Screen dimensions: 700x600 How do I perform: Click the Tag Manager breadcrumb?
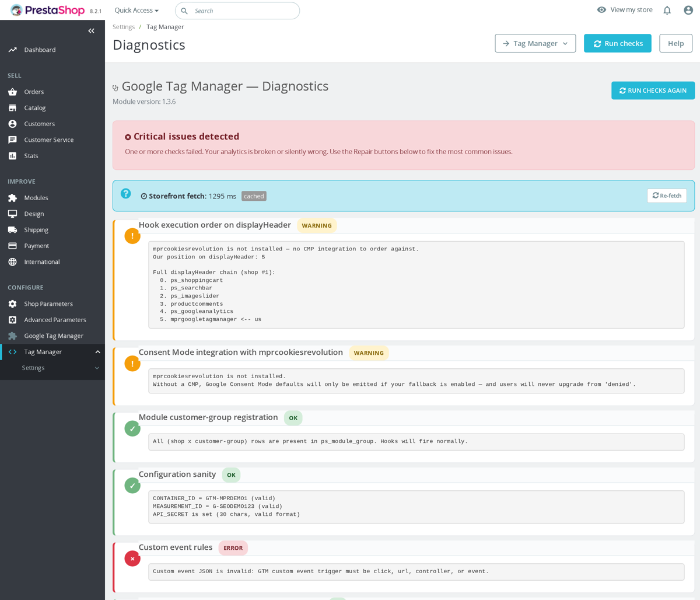point(165,27)
